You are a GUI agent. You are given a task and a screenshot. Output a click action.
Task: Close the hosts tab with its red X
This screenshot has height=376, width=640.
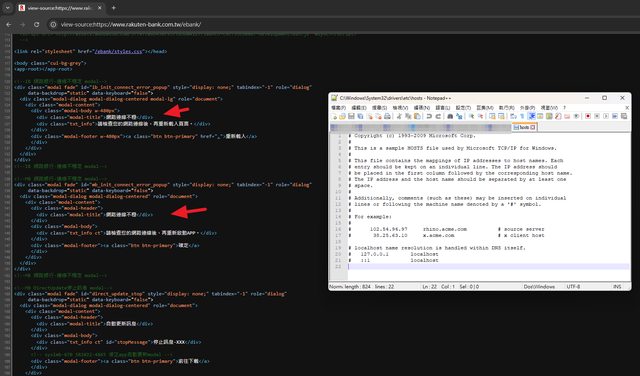[x=533, y=127]
